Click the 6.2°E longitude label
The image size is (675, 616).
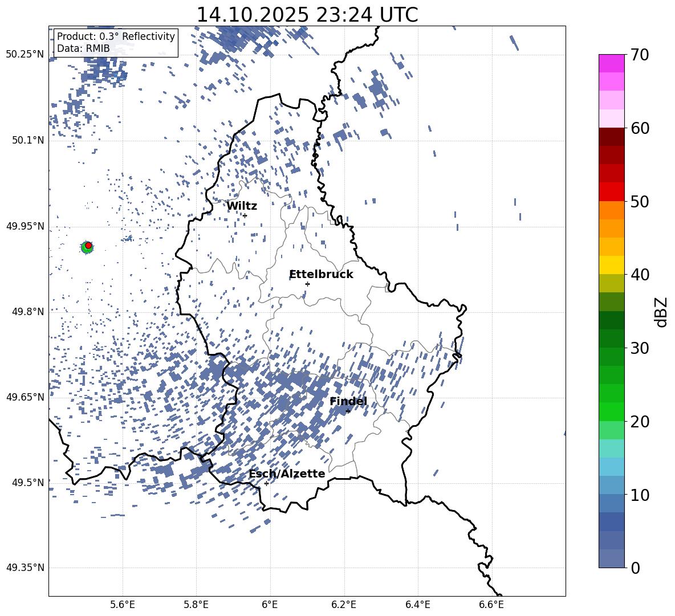(x=344, y=605)
